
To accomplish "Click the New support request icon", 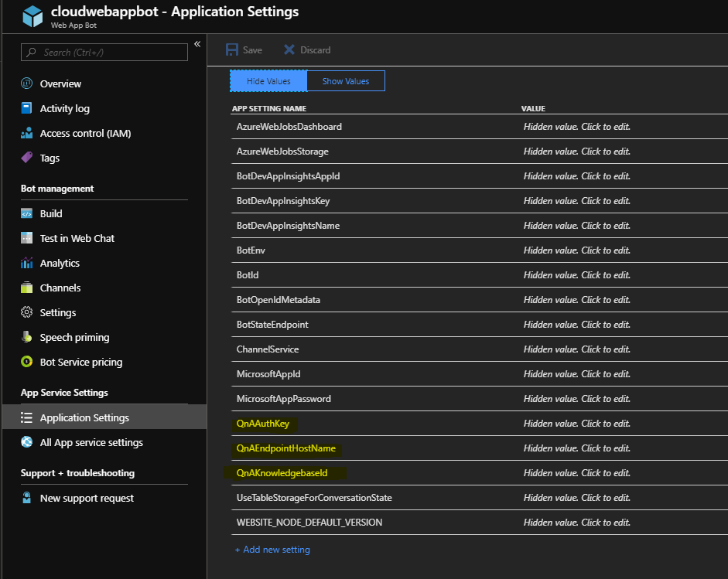I will click(x=26, y=498).
